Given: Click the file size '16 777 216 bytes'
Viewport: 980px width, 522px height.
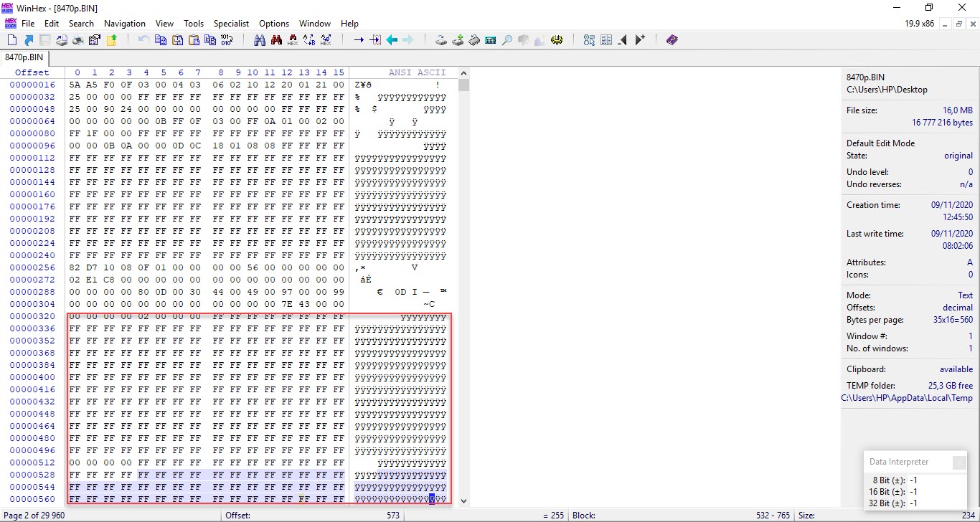Looking at the screenshot, I should click(943, 123).
